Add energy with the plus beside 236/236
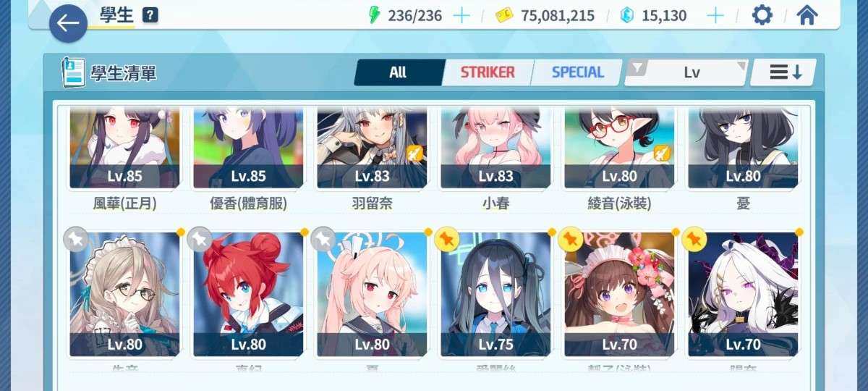The height and width of the screenshot is (391, 868). (x=461, y=15)
